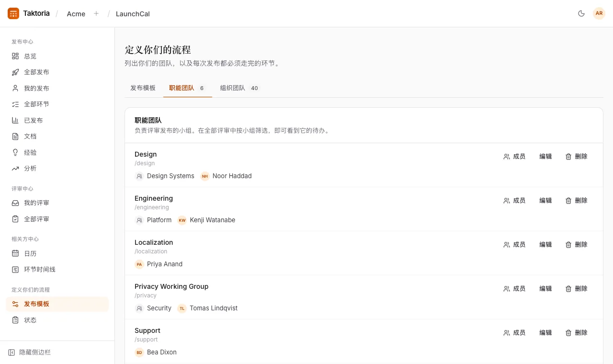Toggle dark mode with the moon icon
613x364 pixels.
pyautogui.click(x=581, y=13)
